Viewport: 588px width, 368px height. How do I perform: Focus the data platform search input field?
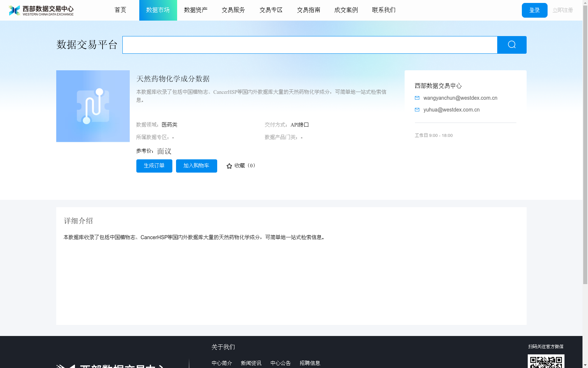[310, 45]
